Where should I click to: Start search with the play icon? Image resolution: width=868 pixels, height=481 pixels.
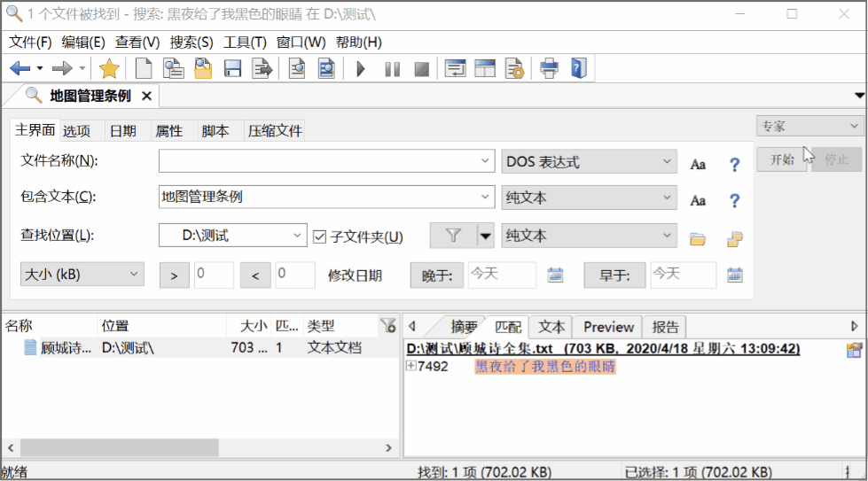click(x=361, y=68)
